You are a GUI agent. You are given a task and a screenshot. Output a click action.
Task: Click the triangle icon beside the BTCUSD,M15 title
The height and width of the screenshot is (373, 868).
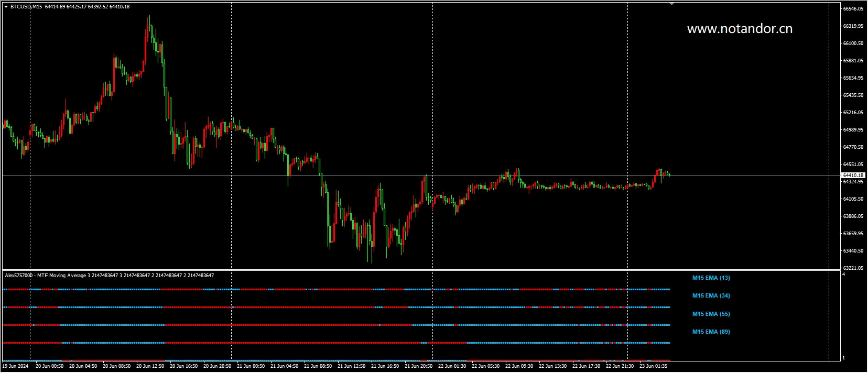pyautogui.click(x=6, y=6)
